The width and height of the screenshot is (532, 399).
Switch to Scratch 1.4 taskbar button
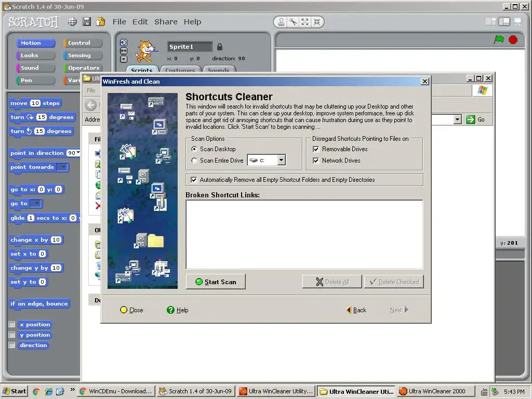click(196, 392)
